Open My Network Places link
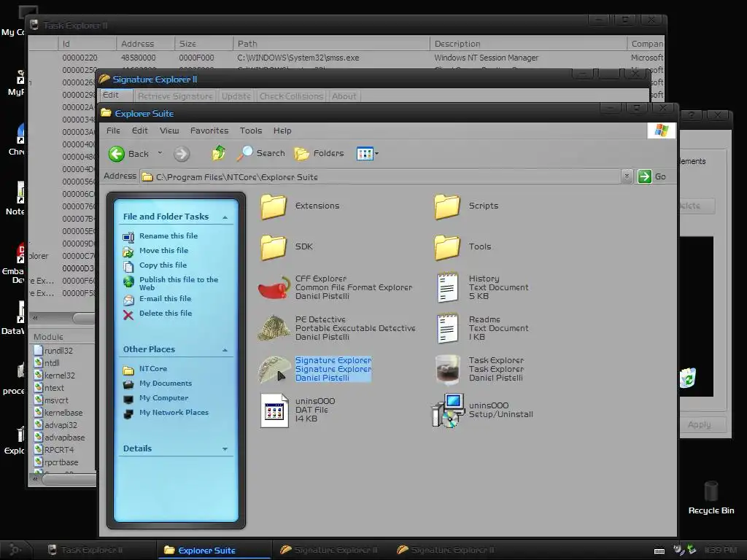747x560 pixels. click(174, 413)
